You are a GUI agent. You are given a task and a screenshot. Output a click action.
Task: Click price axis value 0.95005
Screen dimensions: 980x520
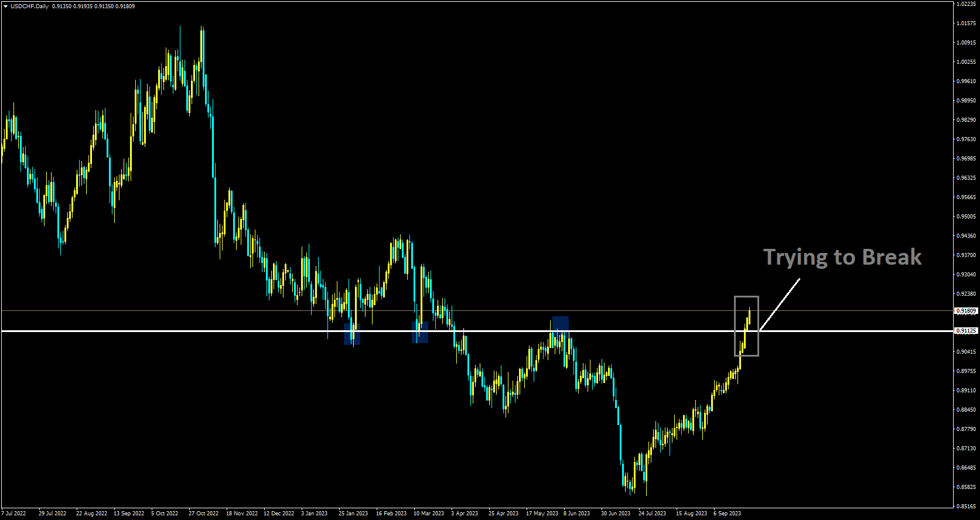[x=967, y=217]
